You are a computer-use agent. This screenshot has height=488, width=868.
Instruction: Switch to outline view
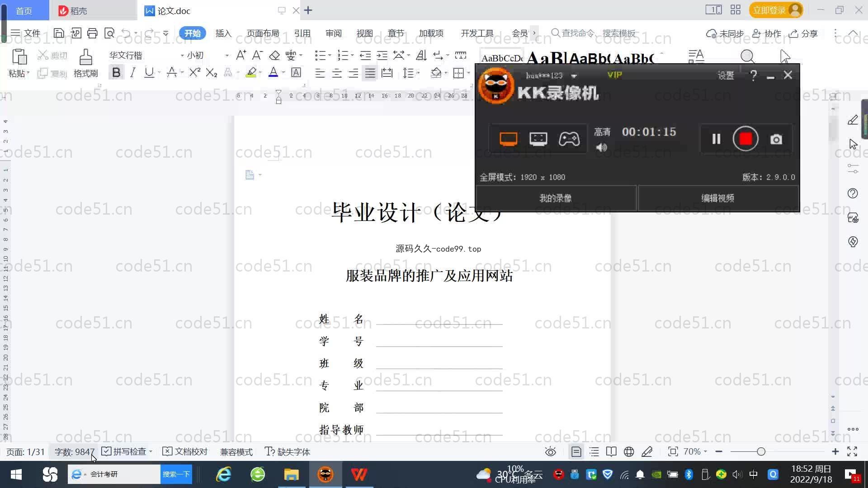(594, 451)
